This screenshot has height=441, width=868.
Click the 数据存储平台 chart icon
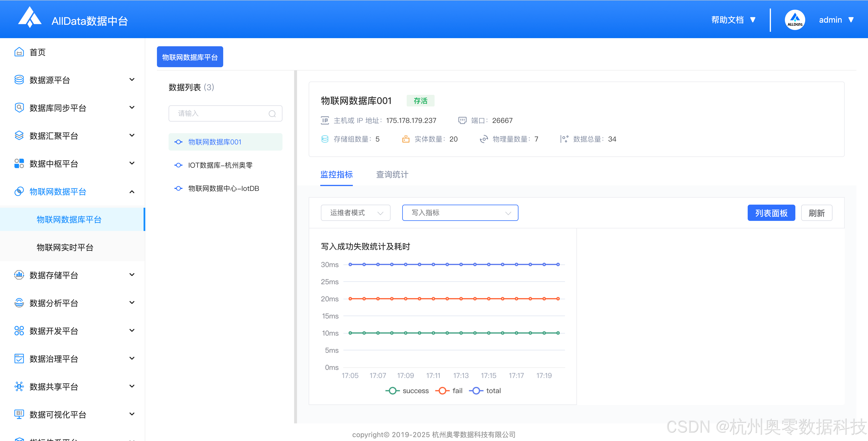tap(19, 275)
